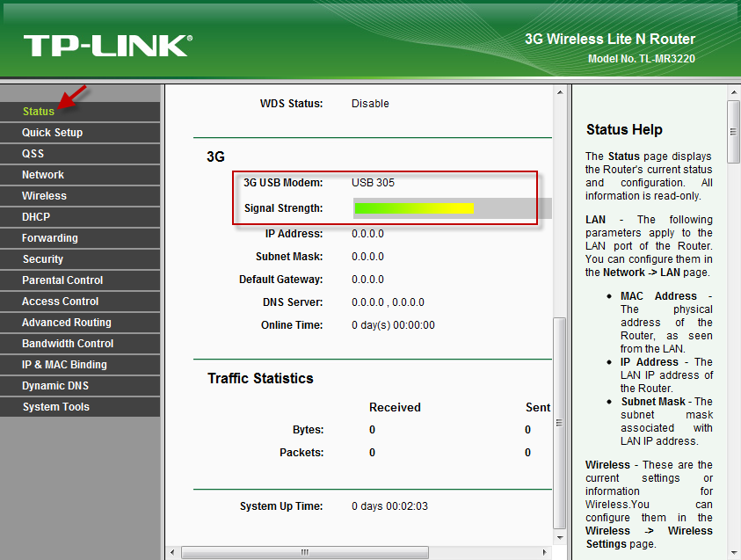Click main panel scroll down arrow
The image size is (741, 560).
click(x=560, y=538)
